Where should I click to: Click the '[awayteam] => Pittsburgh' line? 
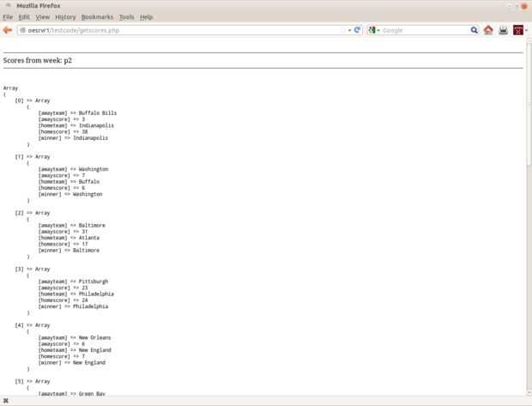click(73, 282)
